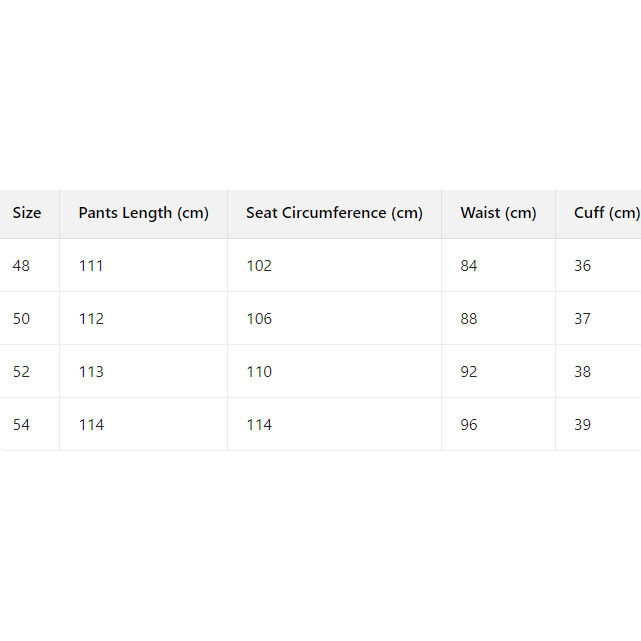This screenshot has width=641, height=641.
Task: Click the Seat Circumference (cm) header
Action: (334, 213)
